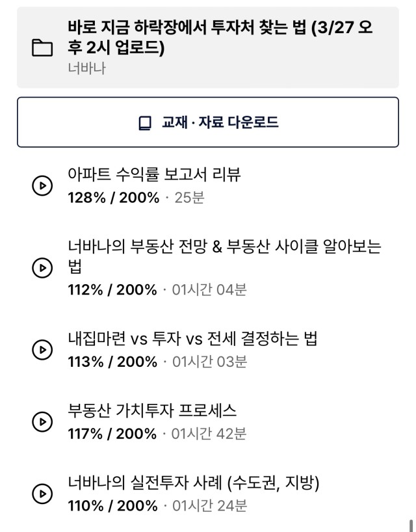Screen dimensions: 416x532
Task: Play 너바나의 실전투자 사례 lecture icon
Action: point(42,494)
